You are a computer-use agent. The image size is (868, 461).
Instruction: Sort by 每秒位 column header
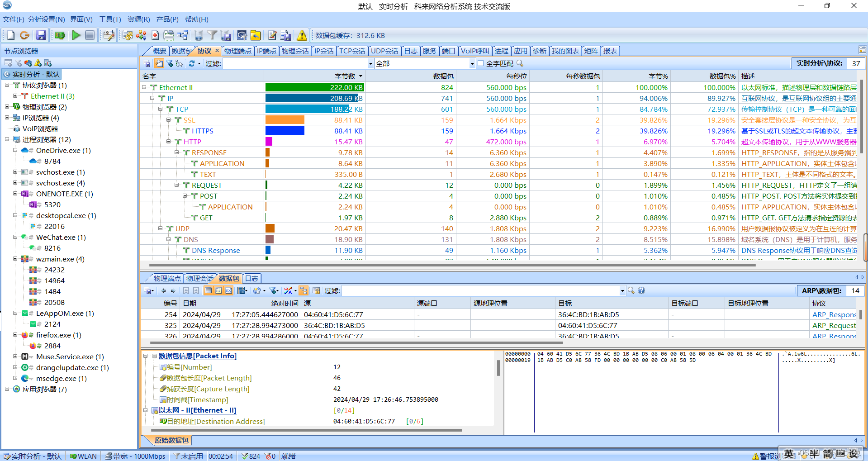click(492, 76)
